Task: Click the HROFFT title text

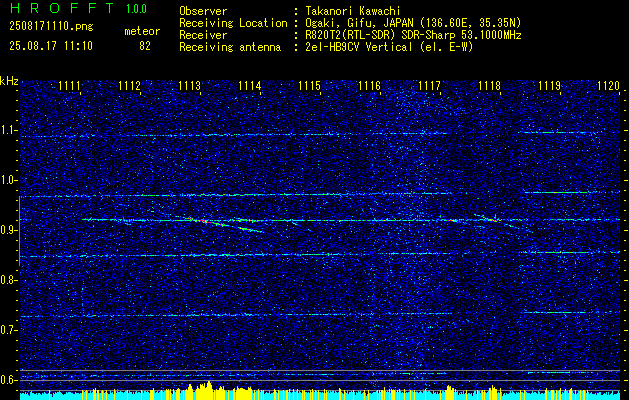Action: (62, 8)
